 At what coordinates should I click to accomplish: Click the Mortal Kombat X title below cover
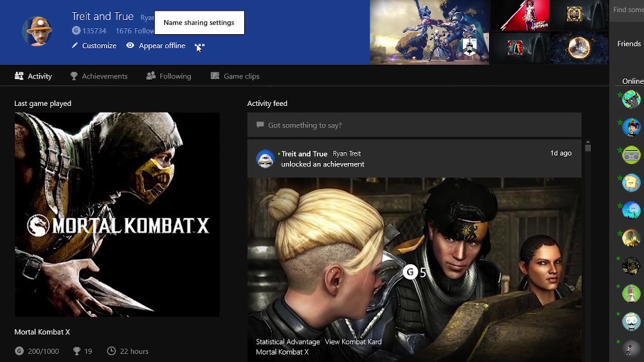(42, 332)
